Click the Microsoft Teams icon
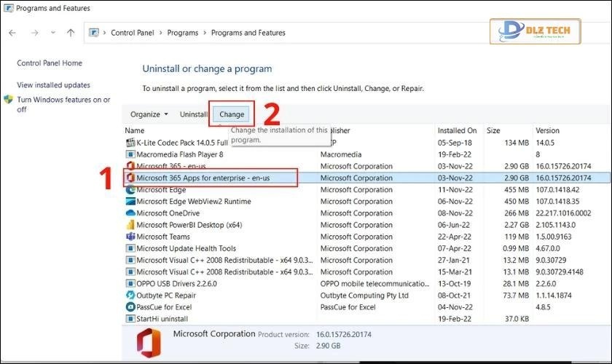This screenshot has height=364, width=612. tap(131, 237)
